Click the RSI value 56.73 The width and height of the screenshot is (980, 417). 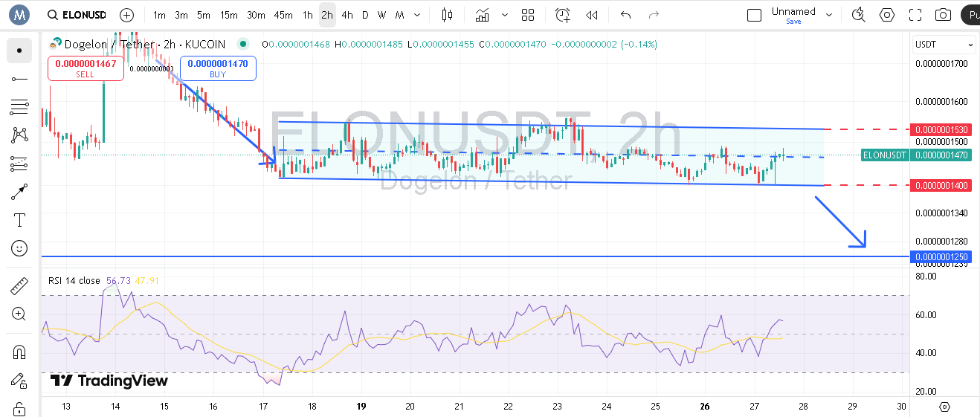point(118,280)
